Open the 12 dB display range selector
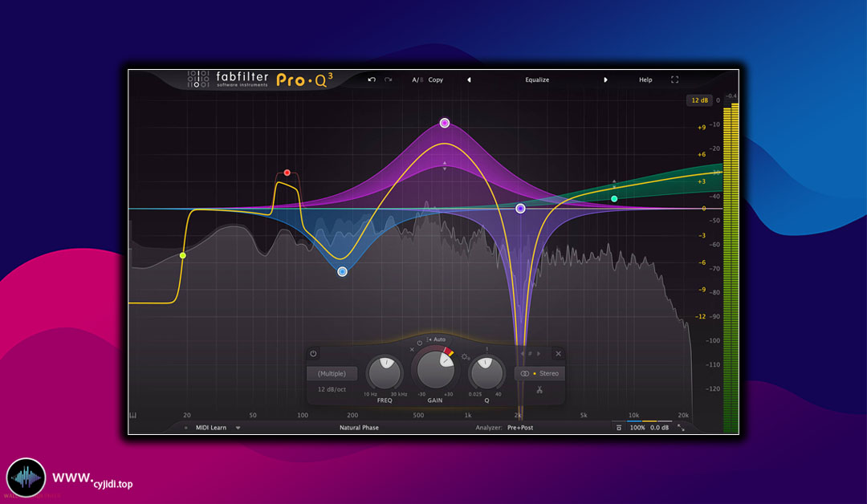Screen dimensions: 867x504 point(699,100)
